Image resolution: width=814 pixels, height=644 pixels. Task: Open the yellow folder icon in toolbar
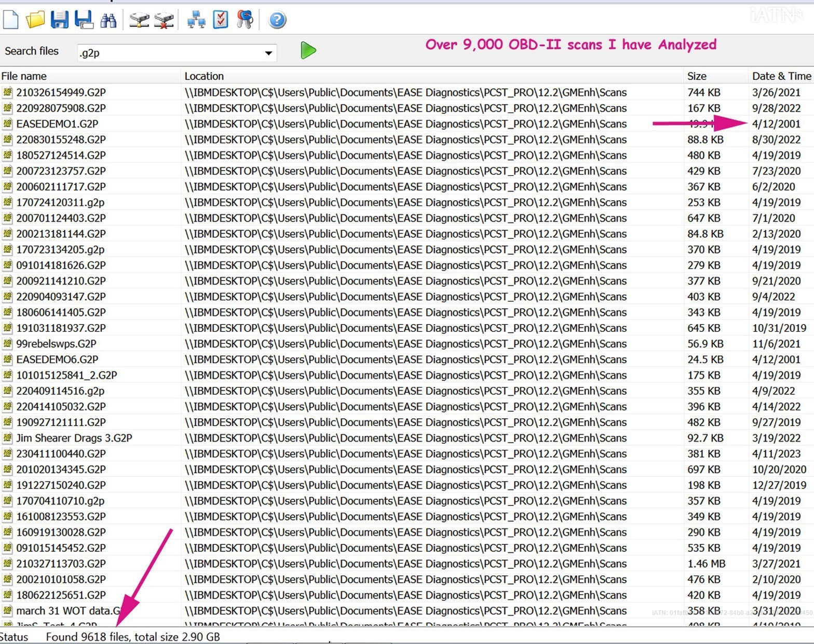tap(35, 20)
